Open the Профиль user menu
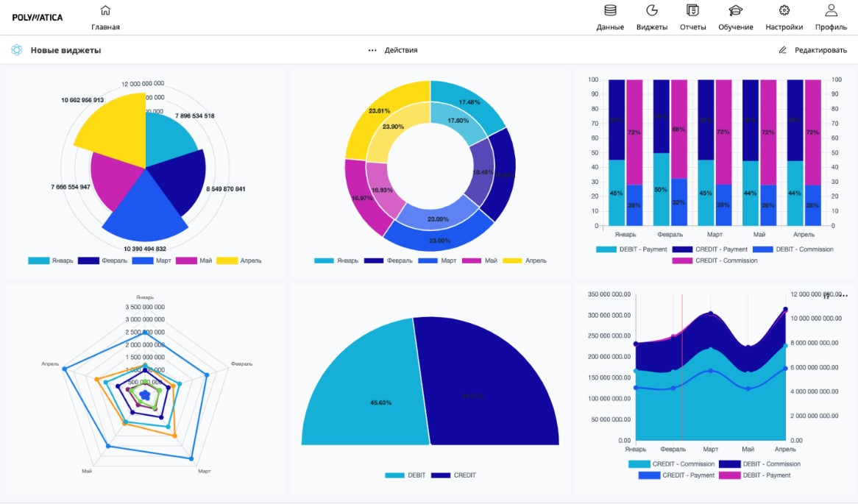 coord(831,18)
